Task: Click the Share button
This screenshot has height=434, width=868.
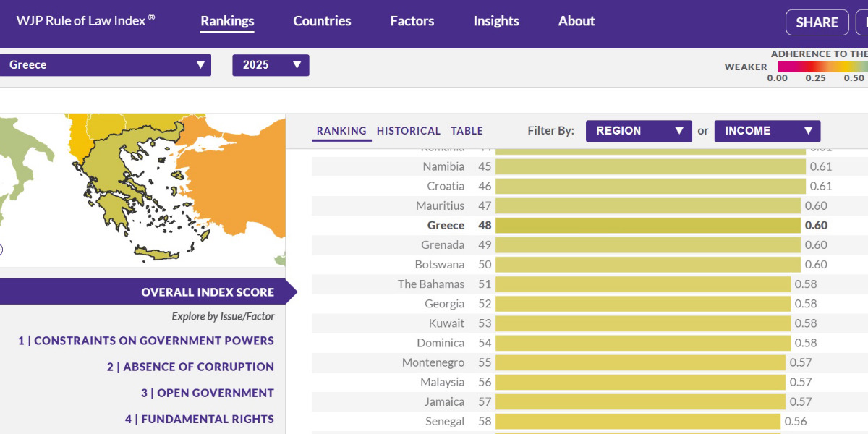Action: point(817,22)
